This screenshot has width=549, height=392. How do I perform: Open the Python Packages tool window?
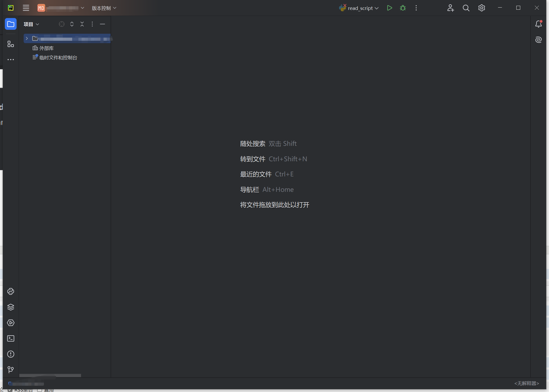click(11, 307)
